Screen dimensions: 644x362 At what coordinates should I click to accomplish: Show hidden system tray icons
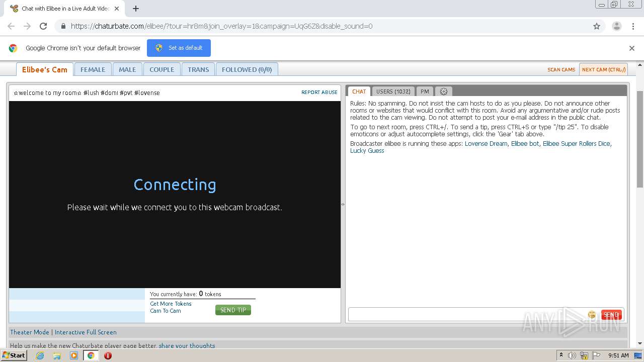click(561, 355)
